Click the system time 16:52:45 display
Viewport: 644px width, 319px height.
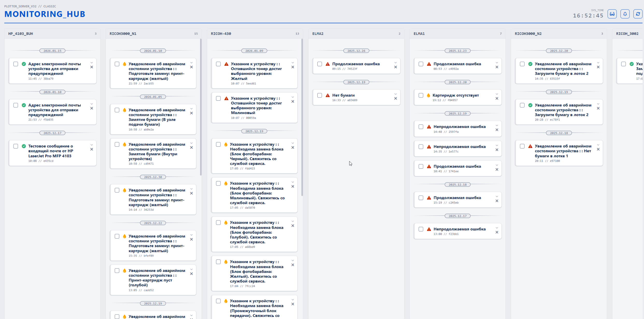(588, 16)
